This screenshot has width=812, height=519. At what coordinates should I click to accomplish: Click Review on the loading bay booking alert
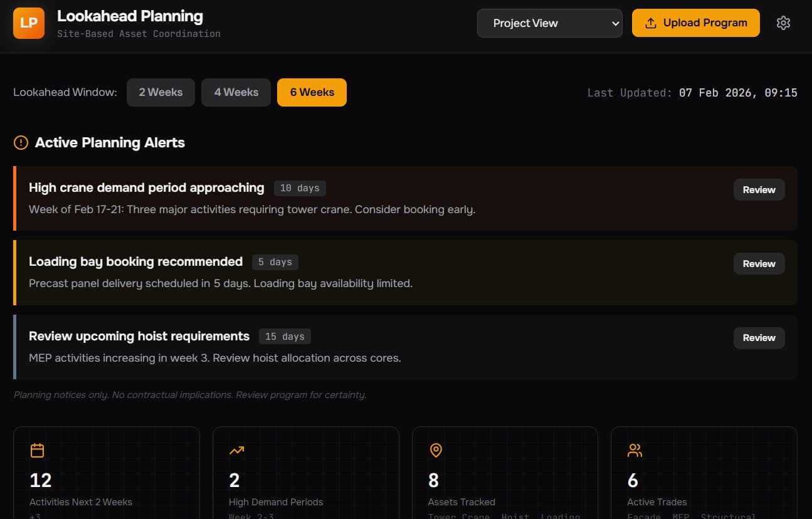pos(759,263)
